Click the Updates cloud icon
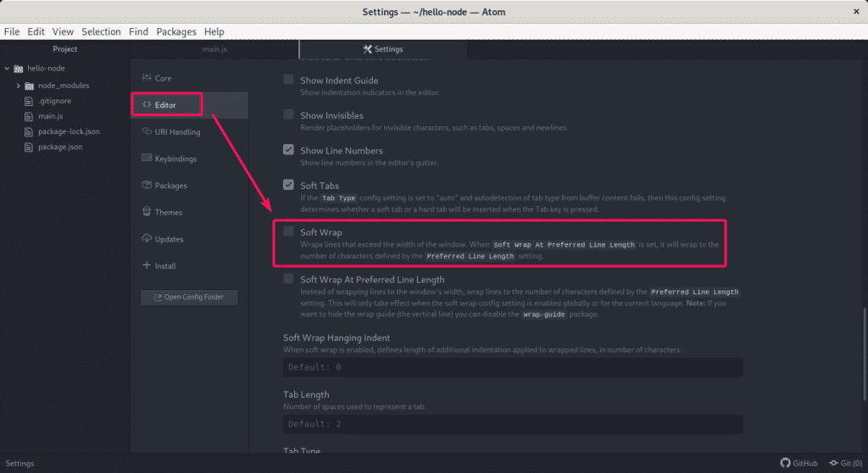Screen dimensions: 868x473 pos(147,238)
